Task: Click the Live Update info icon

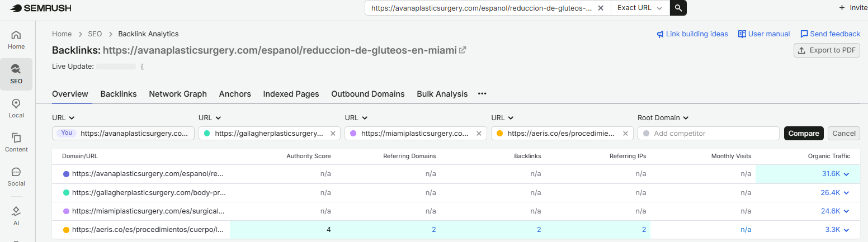Action: pyautogui.click(x=142, y=67)
